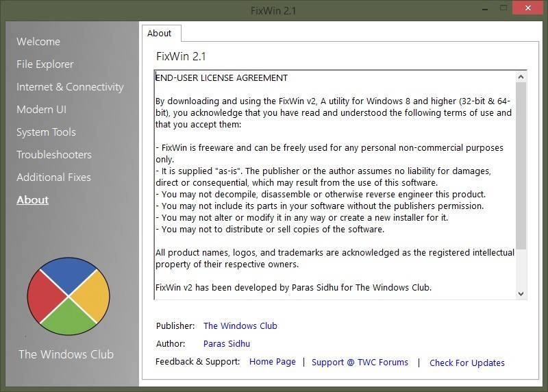The height and width of the screenshot is (392, 548).
Task: Click license scrollbar down arrow
Action: click(521, 294)
